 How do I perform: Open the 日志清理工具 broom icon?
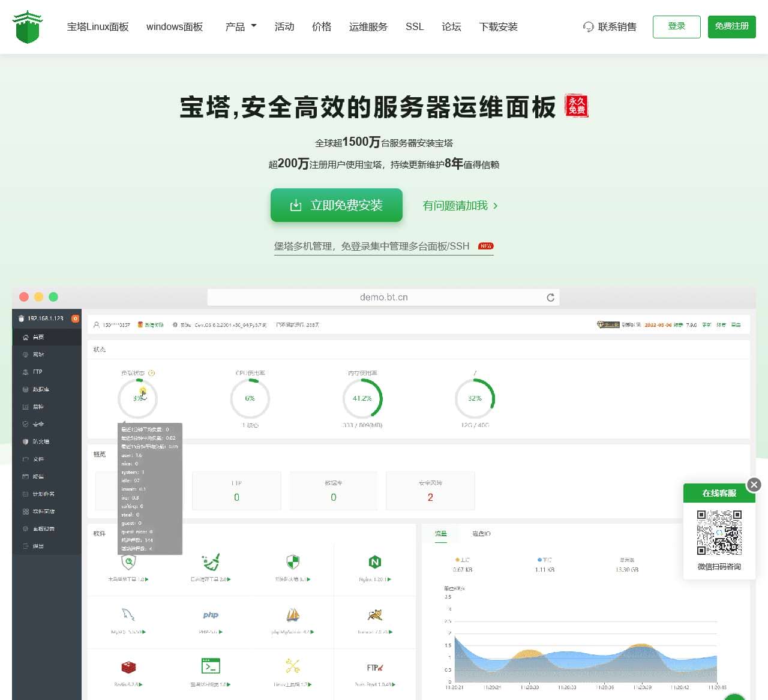211,563
